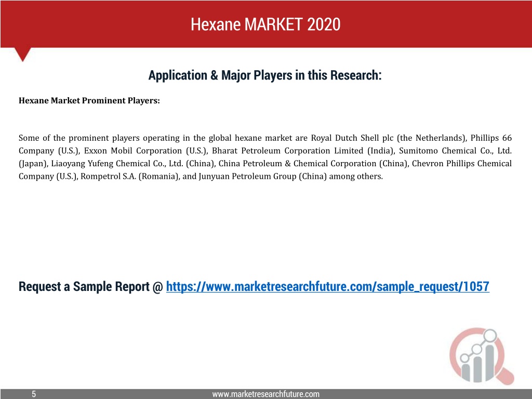
Task: Click 'Royal Dutch Shell plc' in the paragraph
Action: [352, 138]
